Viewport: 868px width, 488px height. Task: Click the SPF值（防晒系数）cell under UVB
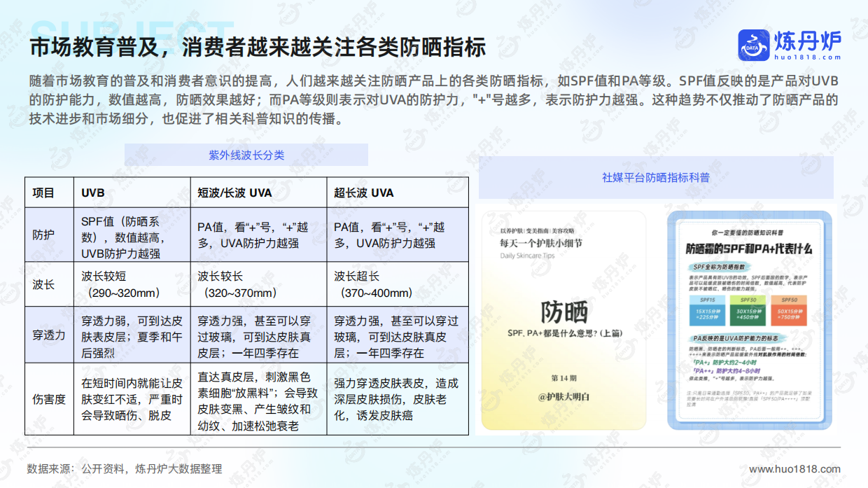tap(132, 235)
